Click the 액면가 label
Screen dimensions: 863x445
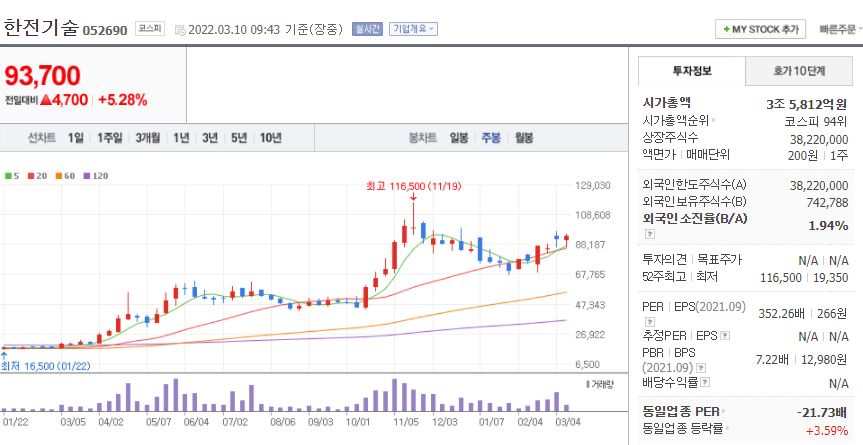click(x=659, y=155)
